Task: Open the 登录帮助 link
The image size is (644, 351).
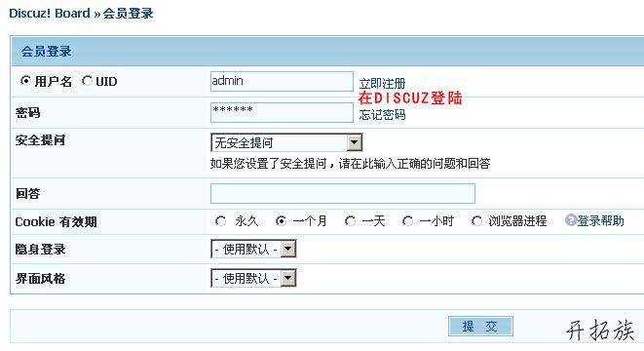Action: click(600, 221)
